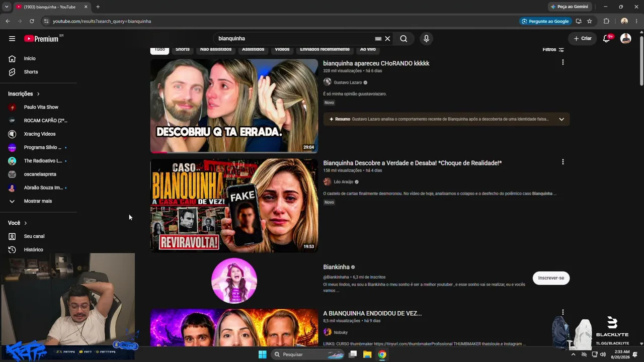Open options for 'bianquinha apareceu CHoRANDO' video

coord(562,62)
